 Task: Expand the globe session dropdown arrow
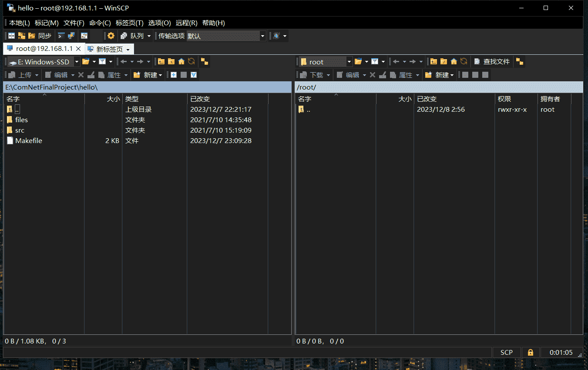(x=285, y=36)
